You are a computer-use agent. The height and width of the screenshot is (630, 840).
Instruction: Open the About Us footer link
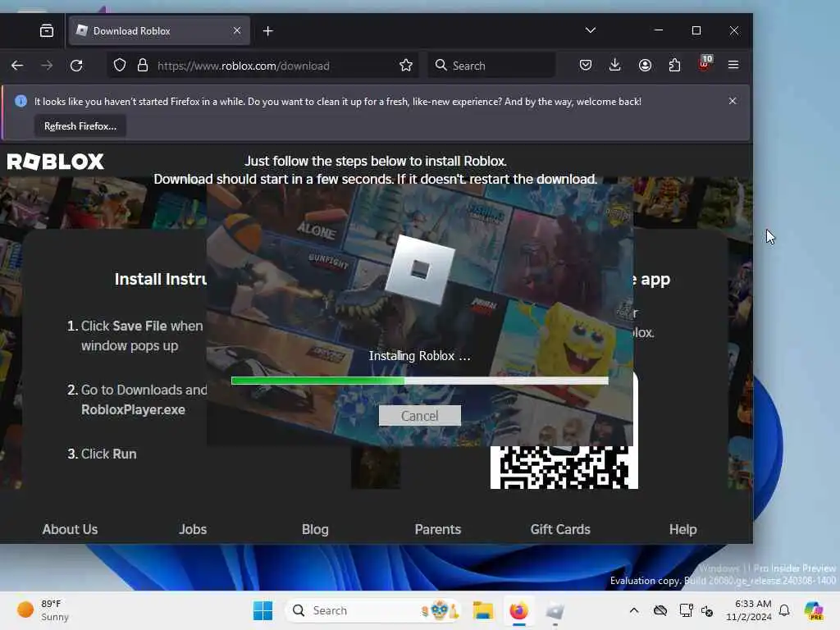coord(71,529)
